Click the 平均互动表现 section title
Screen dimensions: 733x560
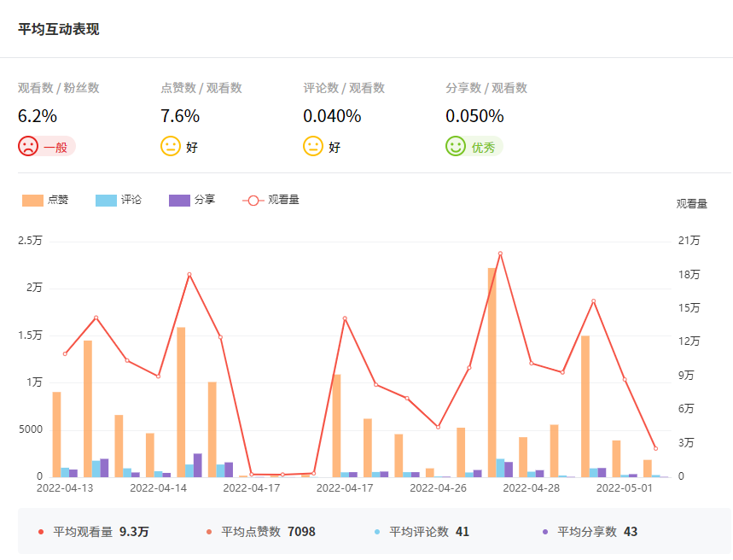[59, 29]
